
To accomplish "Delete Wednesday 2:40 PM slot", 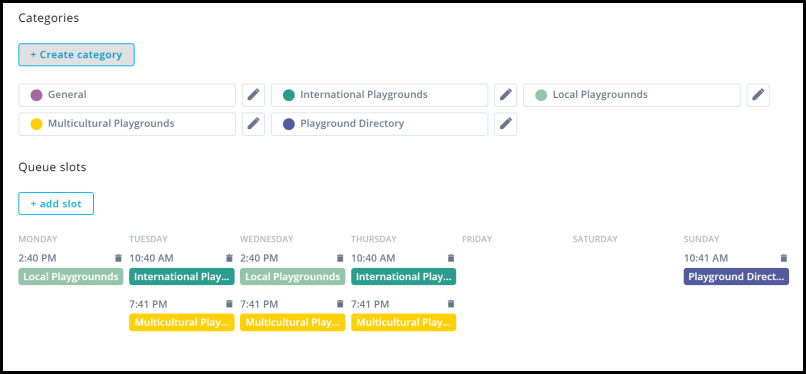I will (340, 258).
